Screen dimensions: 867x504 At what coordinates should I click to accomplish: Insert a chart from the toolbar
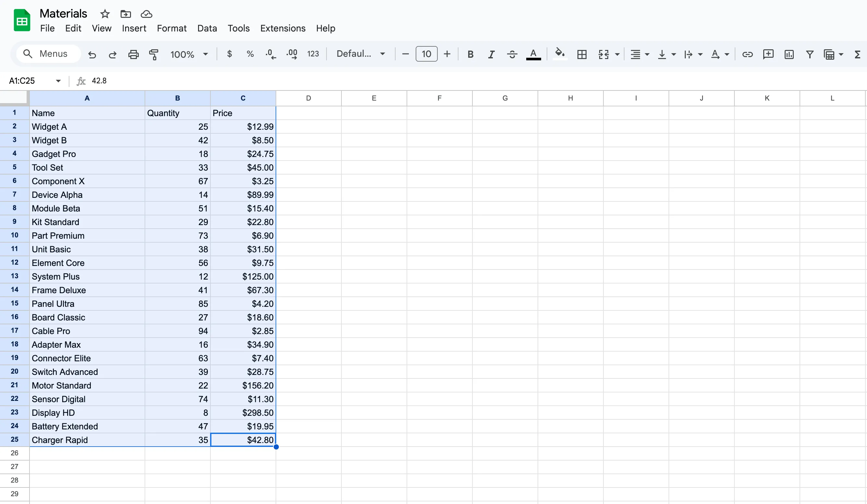pos(789,54)
